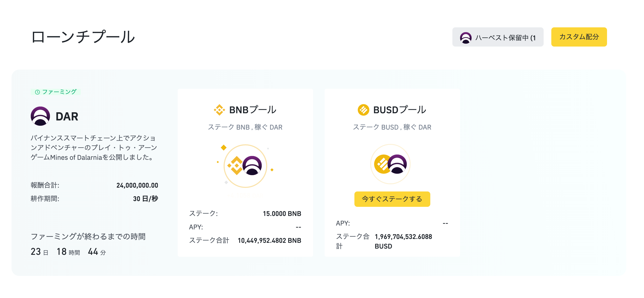Click the BUSD and DAR circular pool graphic
Screen dimensions: 644x298
390,164
